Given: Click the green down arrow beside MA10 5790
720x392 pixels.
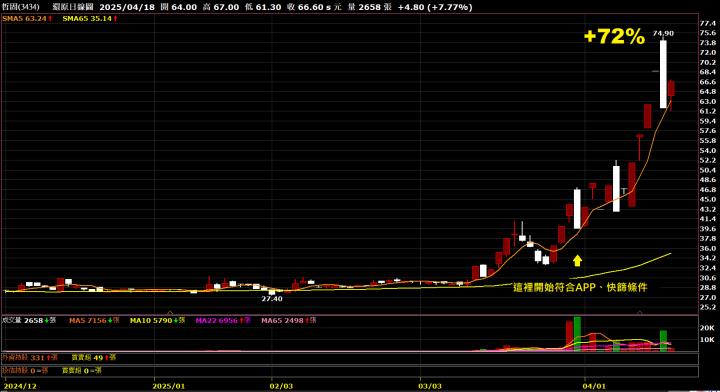Looking at the screenshot, I should click(x=176, y=320).
